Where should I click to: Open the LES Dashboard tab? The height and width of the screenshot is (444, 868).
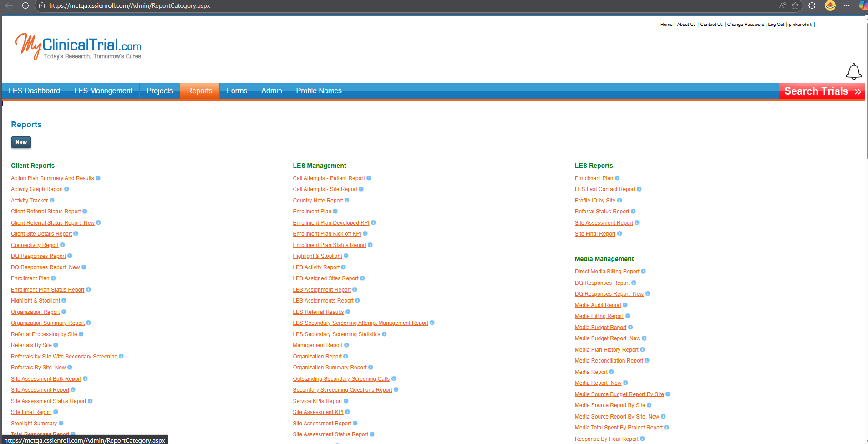34,91
